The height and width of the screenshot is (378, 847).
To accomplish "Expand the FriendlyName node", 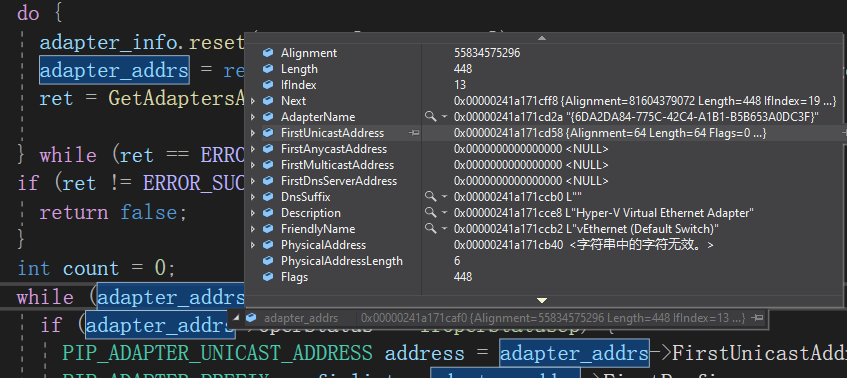I will [x=253, y=229].
